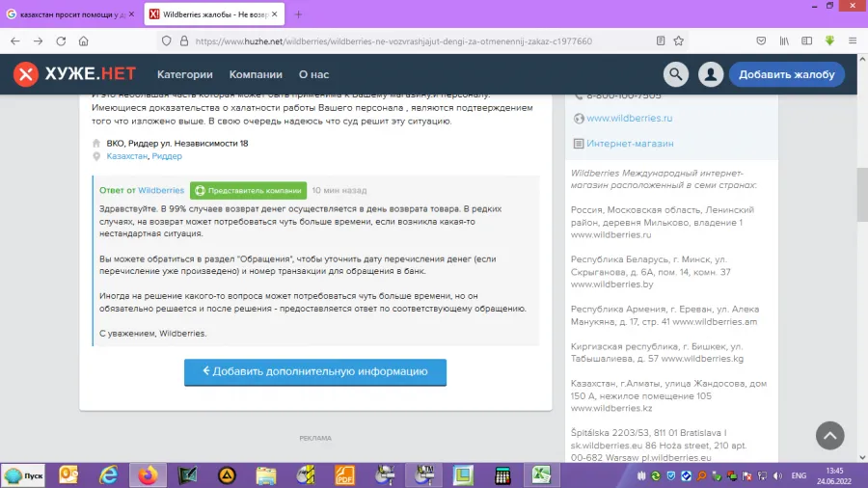
Task: Close the Wildberries жалобы tab
Action: click(275, 14)
